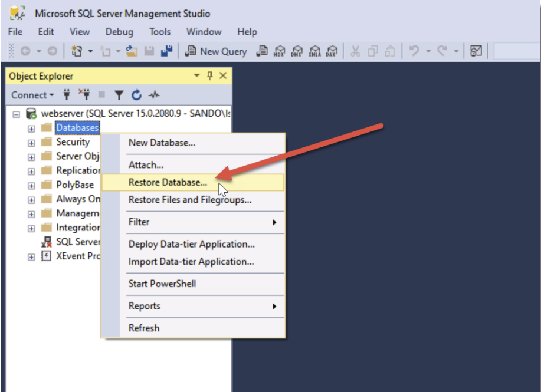Open the Undo history dropdown arrow
The image size is (541, 392).
coord(428,51)
